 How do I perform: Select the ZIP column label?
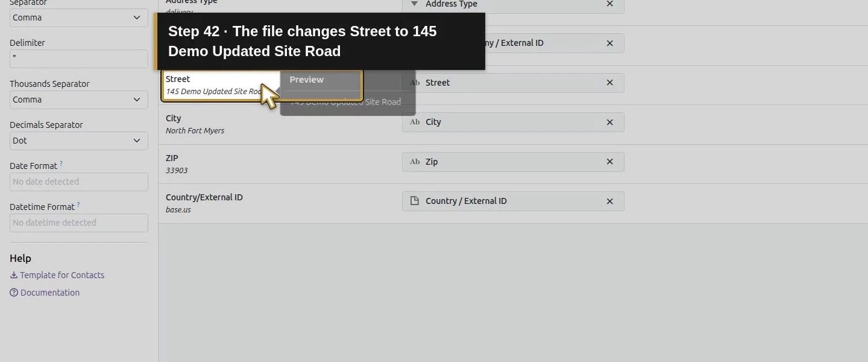(x=172, y=158)
